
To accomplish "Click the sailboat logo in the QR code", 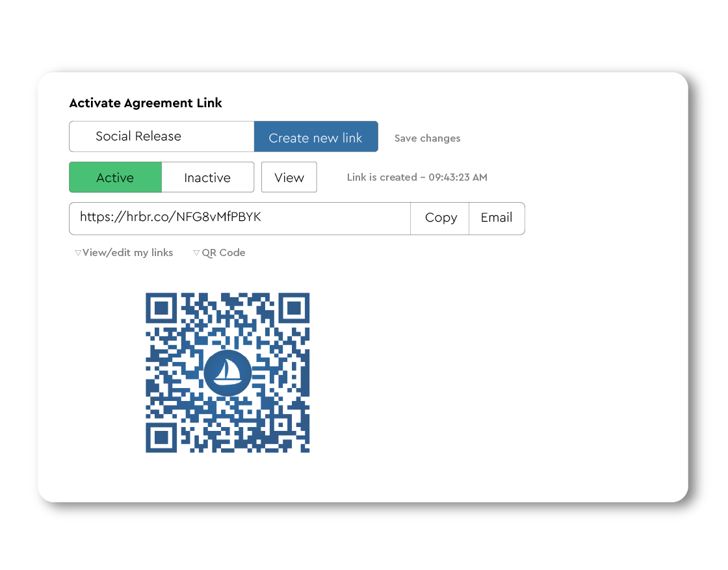I will [227, 372].
